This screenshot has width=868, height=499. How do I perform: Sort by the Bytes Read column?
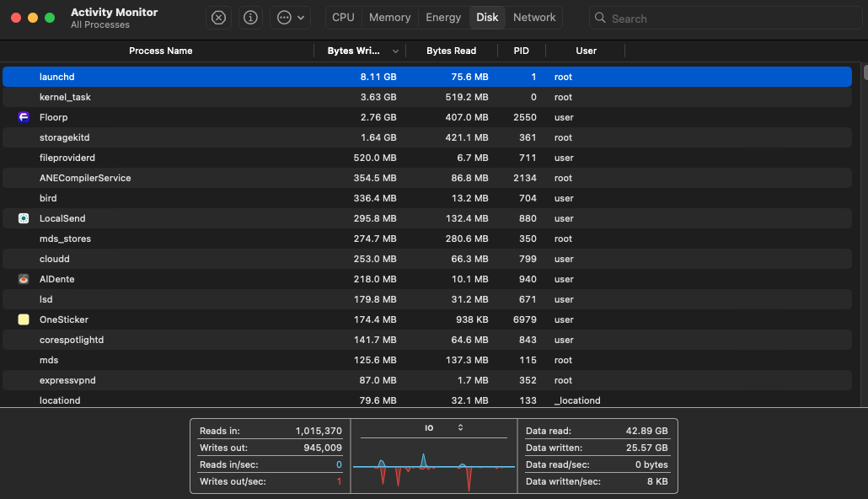(451, 51)
